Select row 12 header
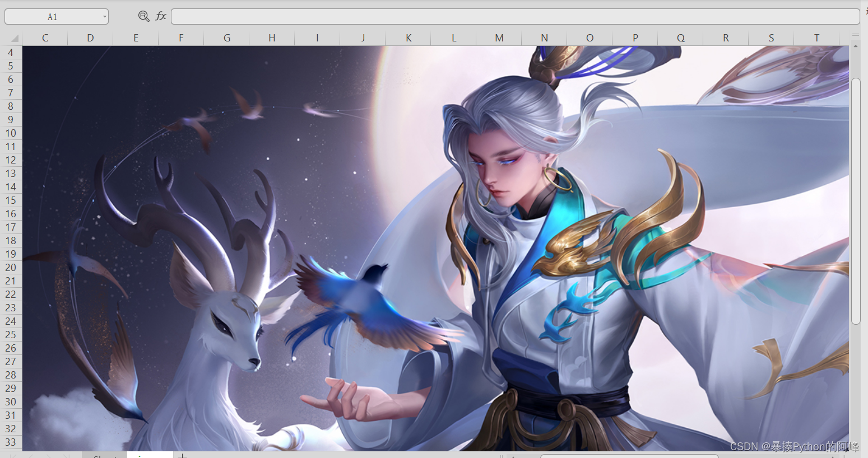Screen dimensions: 868x458 tap(11, 160)
